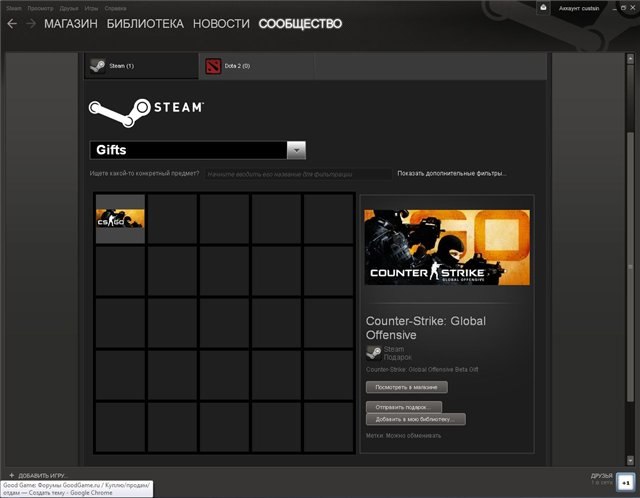Screen dimensions: 640x498
Task: Open the Друзья menu
Action: 69,8
